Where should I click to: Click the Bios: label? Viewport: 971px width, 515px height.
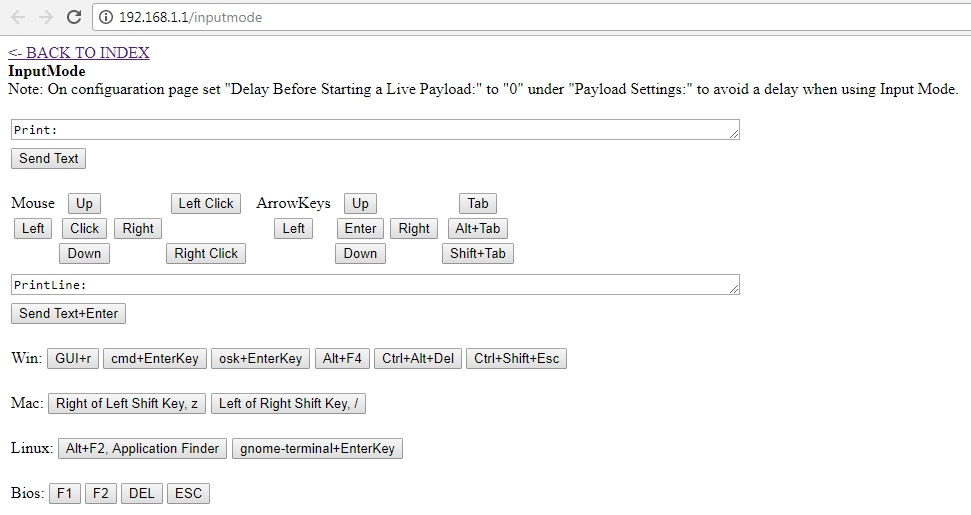(x=28, y=493)
